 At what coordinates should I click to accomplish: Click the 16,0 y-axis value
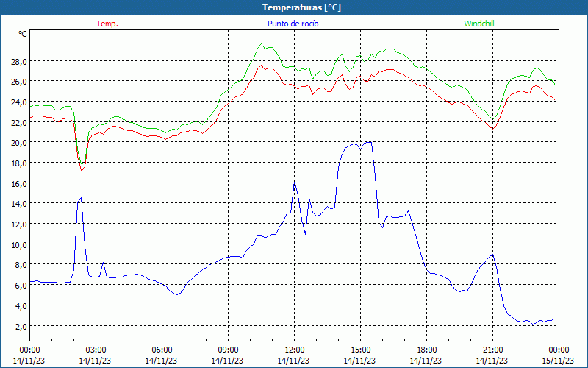click(x=19, y=183)
